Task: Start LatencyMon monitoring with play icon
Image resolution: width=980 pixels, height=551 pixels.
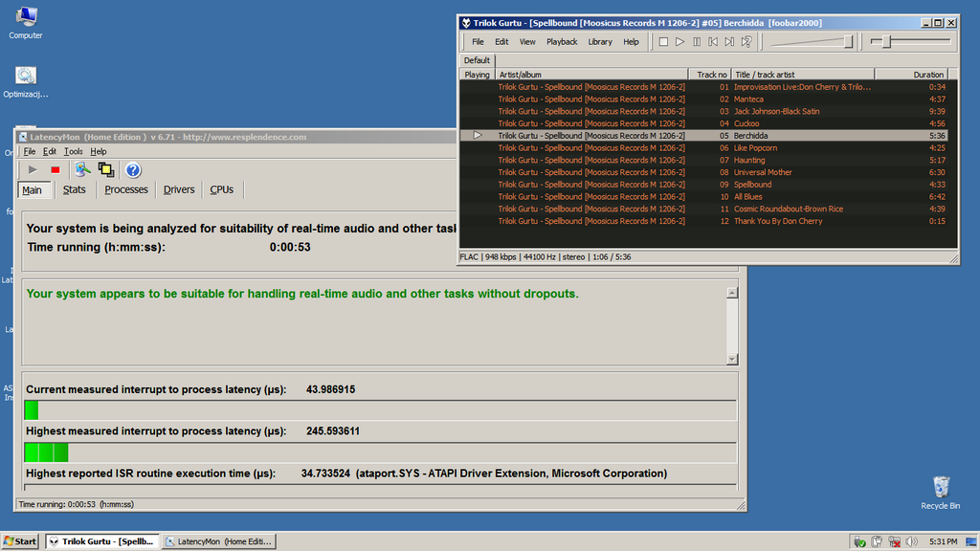Action: coord(33,170)
